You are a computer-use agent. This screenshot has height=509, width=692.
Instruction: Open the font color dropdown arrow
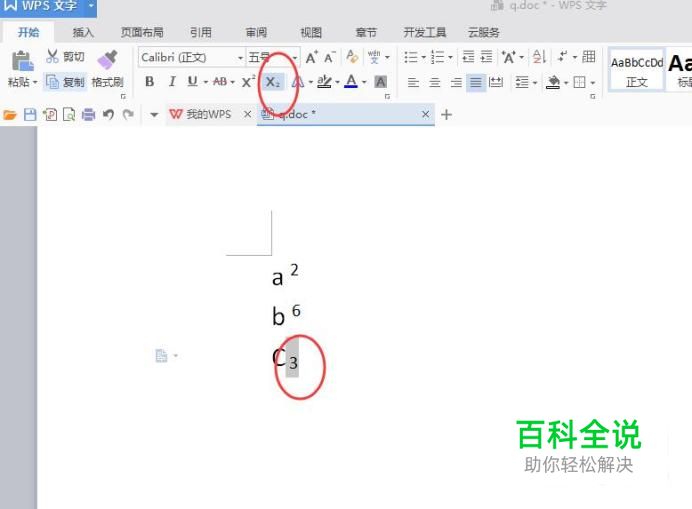pyautogui.click(x=364, y=82)
